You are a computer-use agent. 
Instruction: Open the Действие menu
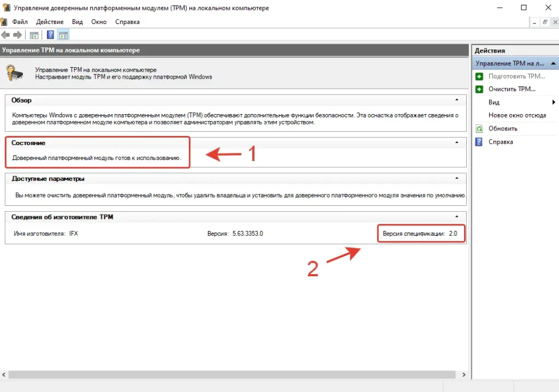[x=50, y=22]
